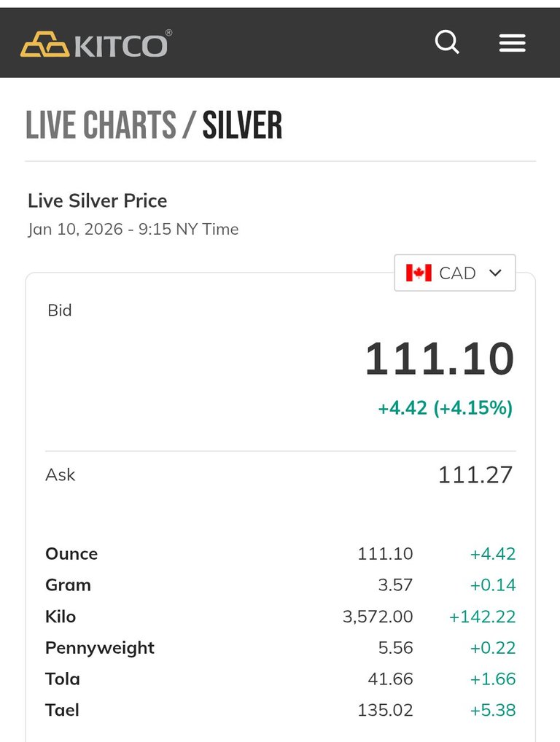560x742 pixels.
Task: Open the hamburger menu
Action: [x=512, y=44]
